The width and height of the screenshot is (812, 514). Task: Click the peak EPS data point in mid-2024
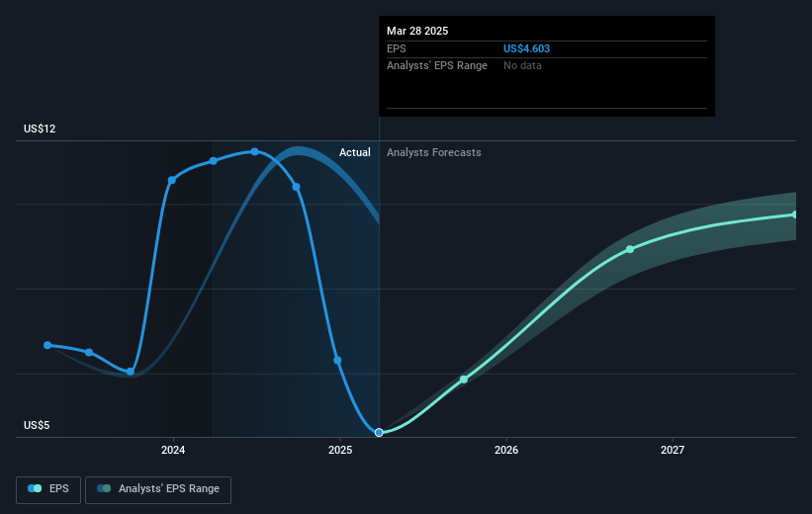(255, 151)
